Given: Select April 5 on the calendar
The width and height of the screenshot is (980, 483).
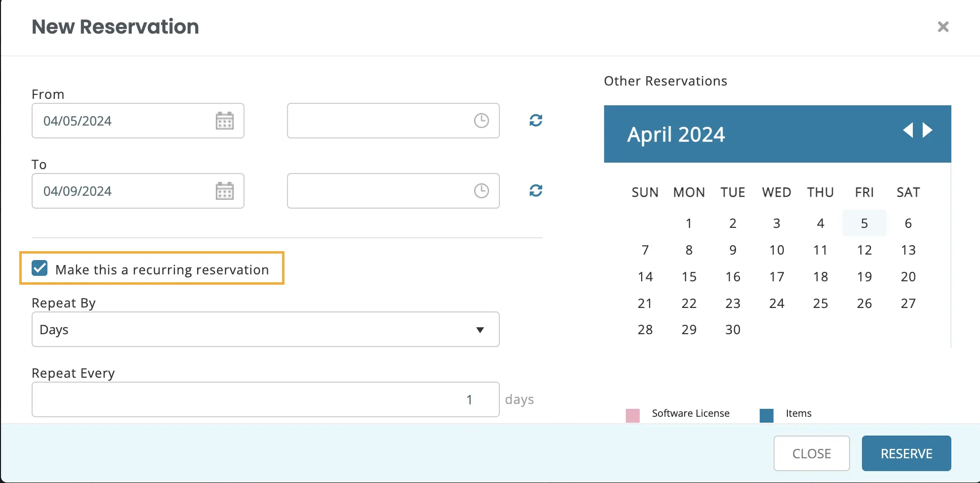Looking at the screenshot, I should 864,223.
